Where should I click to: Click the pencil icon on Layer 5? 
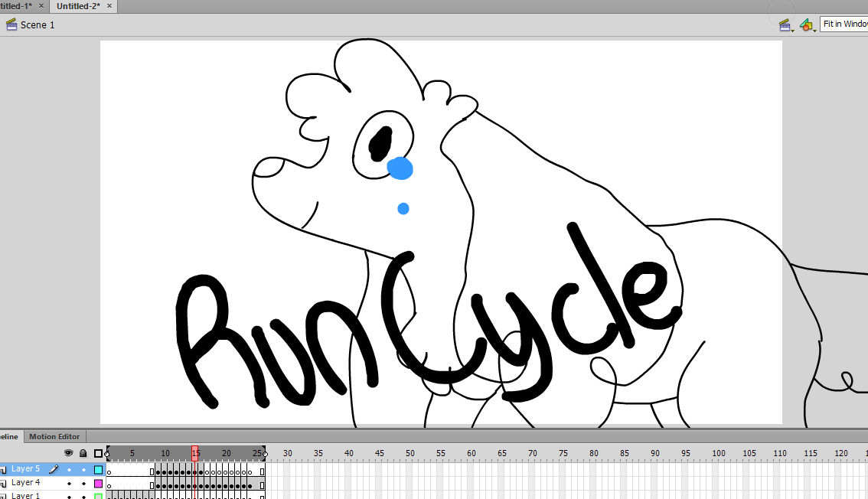click(54, 469)
